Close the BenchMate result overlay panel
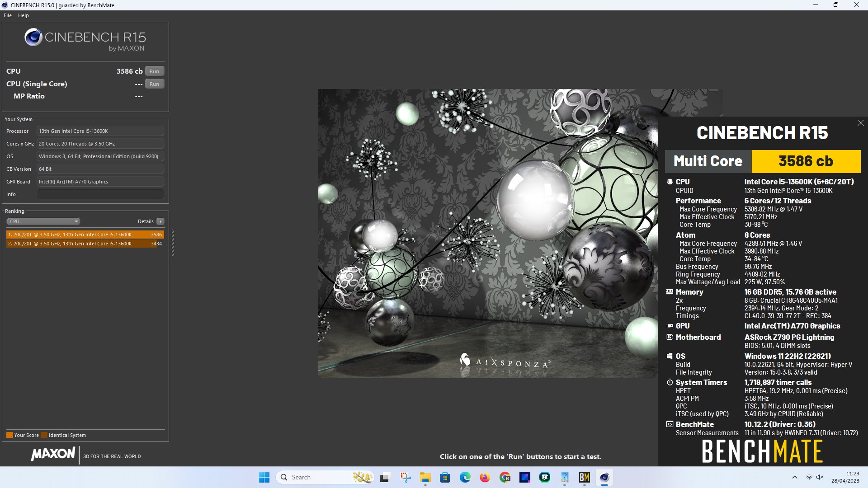Image resolution: width=868 pixels, height=488 pixels. pyautogui.click(x=860, y=123)
